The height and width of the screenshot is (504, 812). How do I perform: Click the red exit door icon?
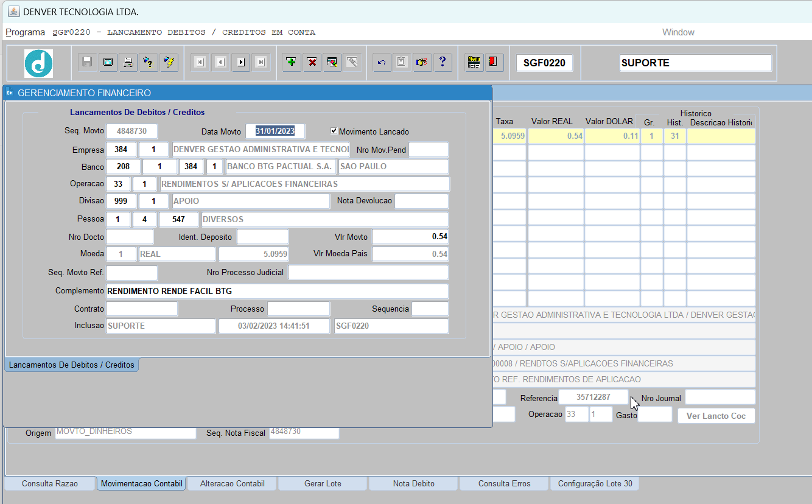click(x=494, y=62)
